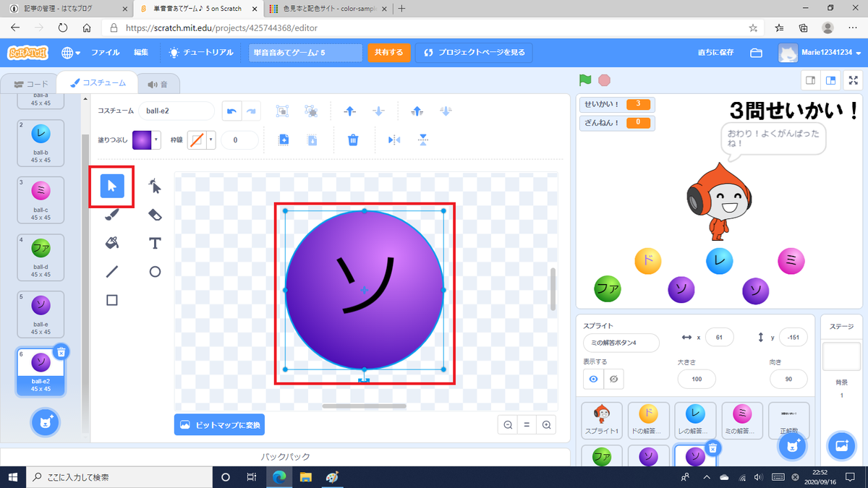Image resolution: width=868 pixels, height=488 pixels.
Task: Edit the costume name field ball-e2
Action: [x=176, y=111]
